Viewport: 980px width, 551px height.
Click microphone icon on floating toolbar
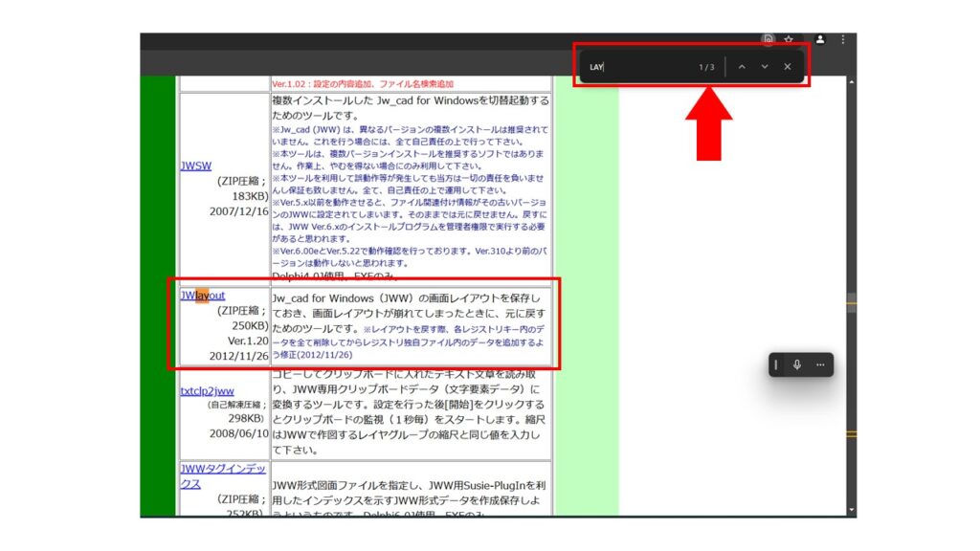[x=796, y=365]
